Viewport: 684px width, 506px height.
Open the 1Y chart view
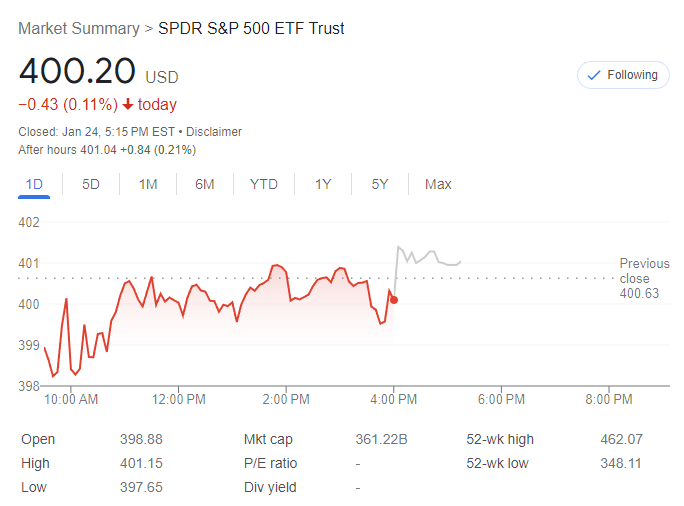point(323,184)
